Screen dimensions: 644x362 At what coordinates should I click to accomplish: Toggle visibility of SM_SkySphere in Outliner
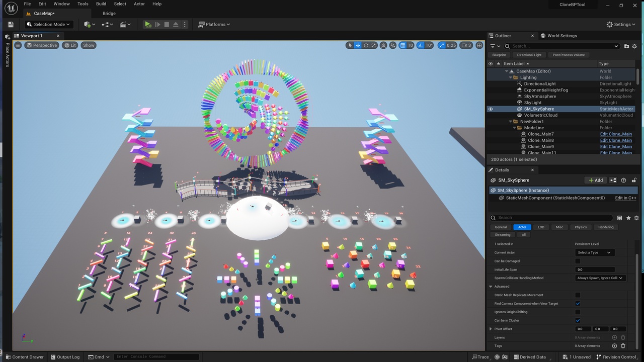click(x=491, y=109)
